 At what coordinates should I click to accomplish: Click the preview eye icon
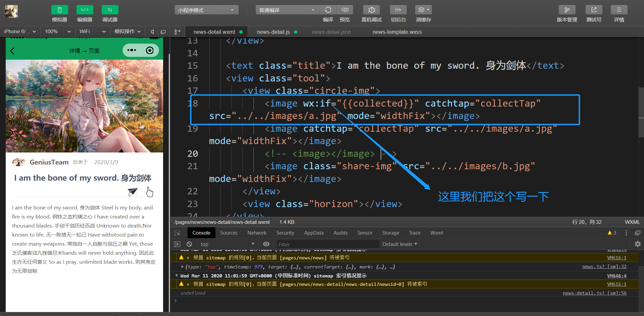345,10
